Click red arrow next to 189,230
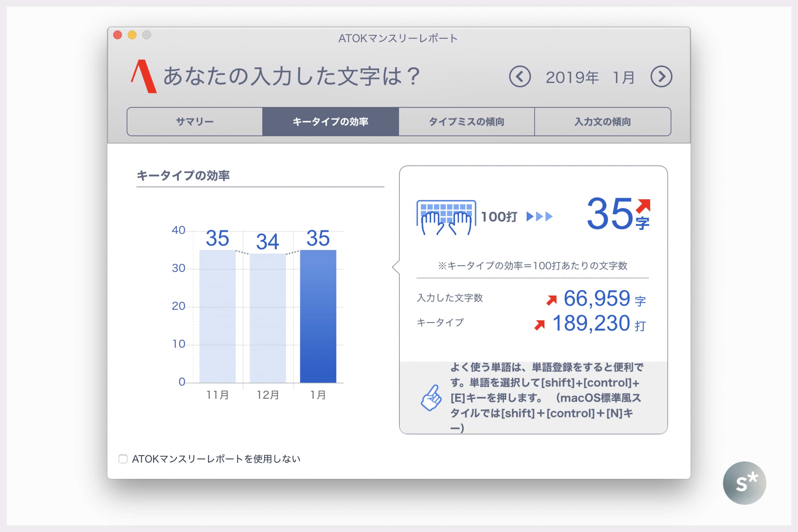Viewport: 798px width, 532px height. 539,325
